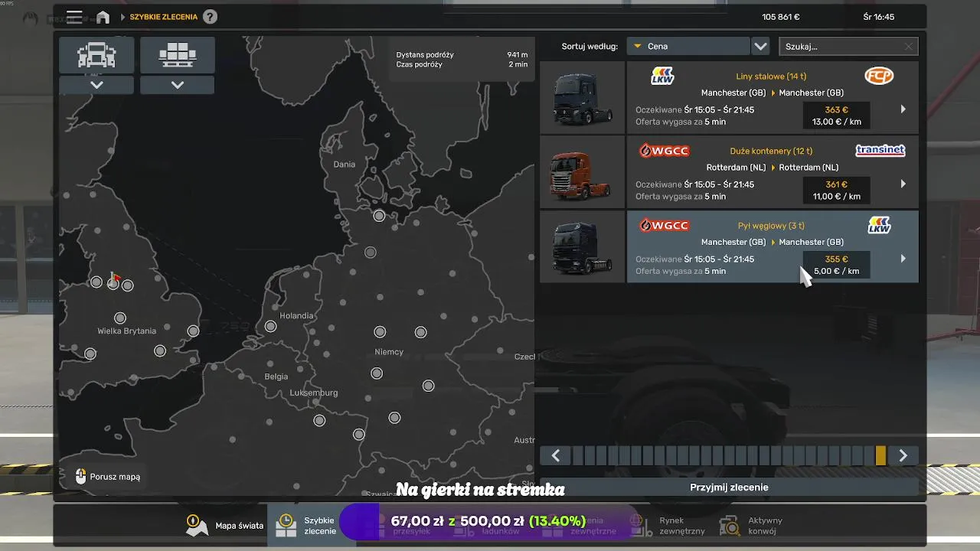The image size is (980, 551).
Task: Click the Dystans podróży info
Action: point(462,55)
